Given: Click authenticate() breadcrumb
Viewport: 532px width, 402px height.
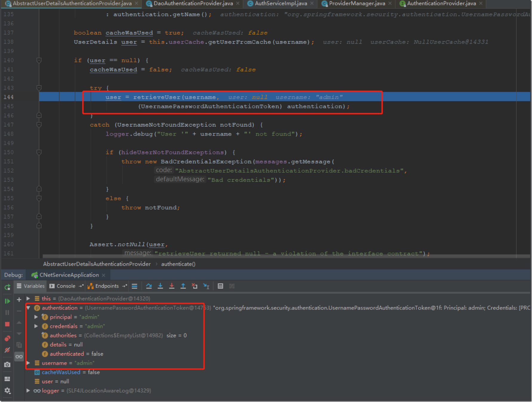Looking at the screenshot, I should click(178, 264).
